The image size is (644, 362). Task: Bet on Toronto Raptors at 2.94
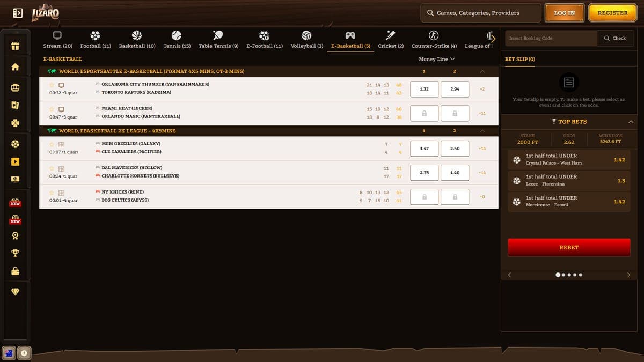click(x=455, y=89)
